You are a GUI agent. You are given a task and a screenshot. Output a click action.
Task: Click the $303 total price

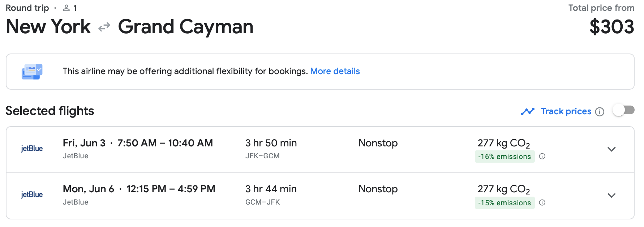click(x=611, y=27)
